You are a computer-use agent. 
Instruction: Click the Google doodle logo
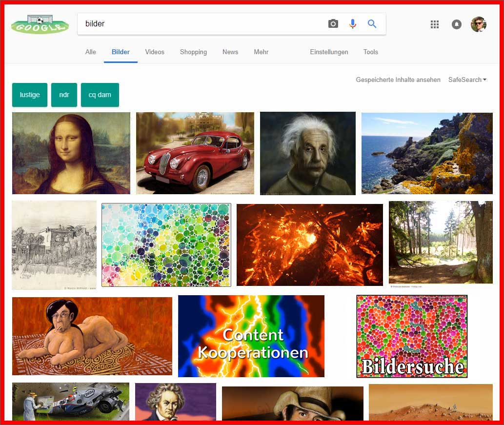[x=40, y=24]
